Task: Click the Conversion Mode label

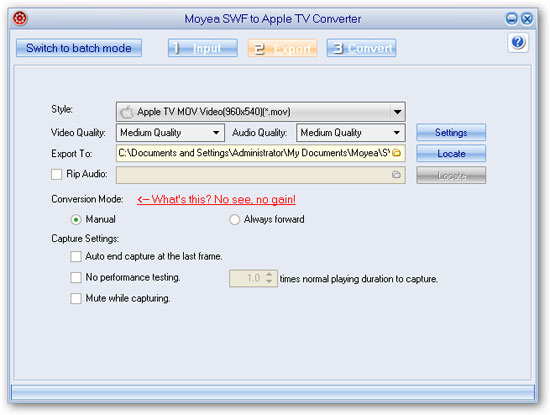Action: [87, 199]
